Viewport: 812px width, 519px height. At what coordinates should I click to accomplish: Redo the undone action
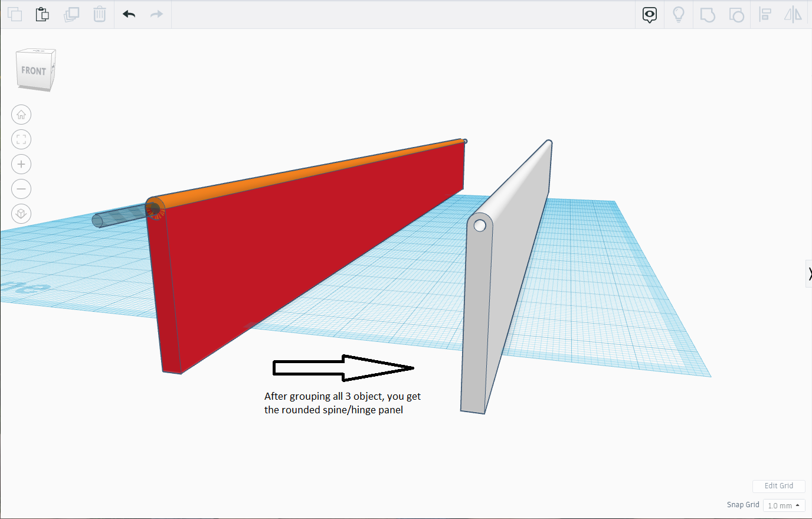pyautogui.click(x=156, y=14)
